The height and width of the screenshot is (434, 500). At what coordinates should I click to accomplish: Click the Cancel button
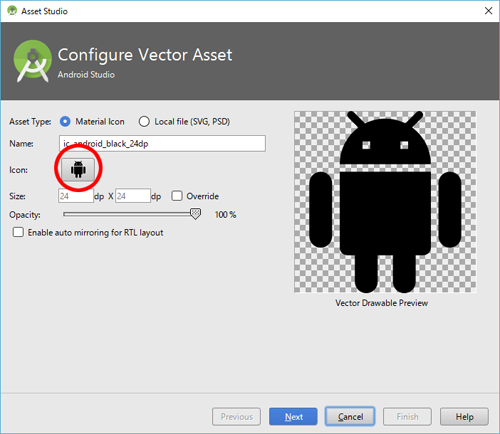point(350,417)
